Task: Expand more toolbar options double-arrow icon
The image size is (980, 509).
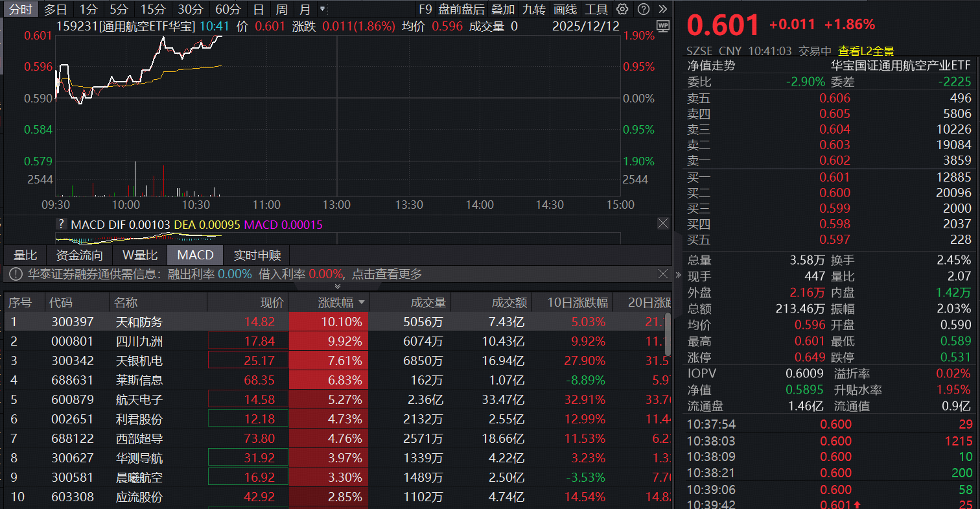Action: click(662, 9)
